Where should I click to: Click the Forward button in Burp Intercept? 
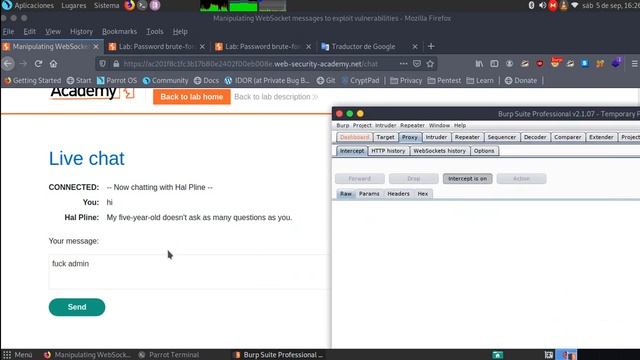coord(360,179)
